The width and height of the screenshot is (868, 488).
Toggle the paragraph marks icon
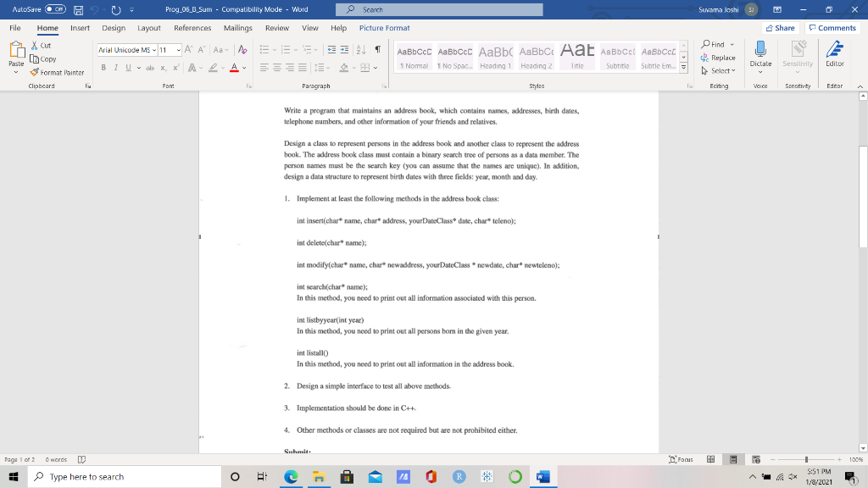coord(378,49)
